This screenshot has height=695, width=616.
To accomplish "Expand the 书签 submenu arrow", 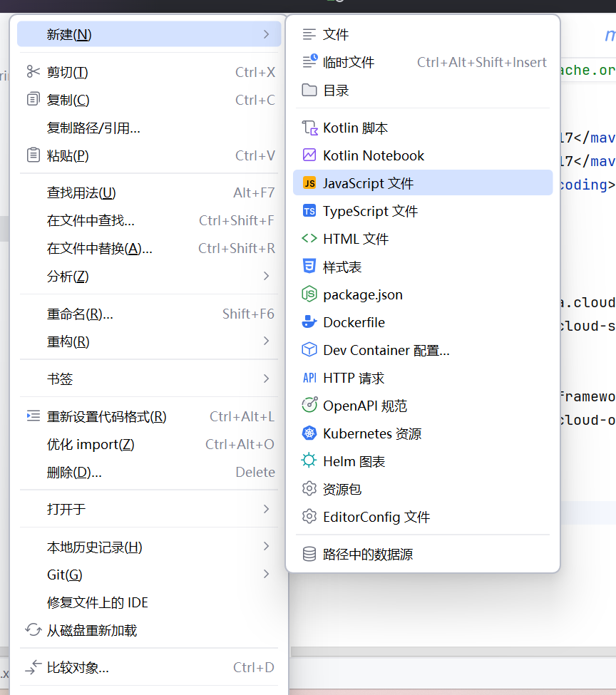I will tap(266, 379).
